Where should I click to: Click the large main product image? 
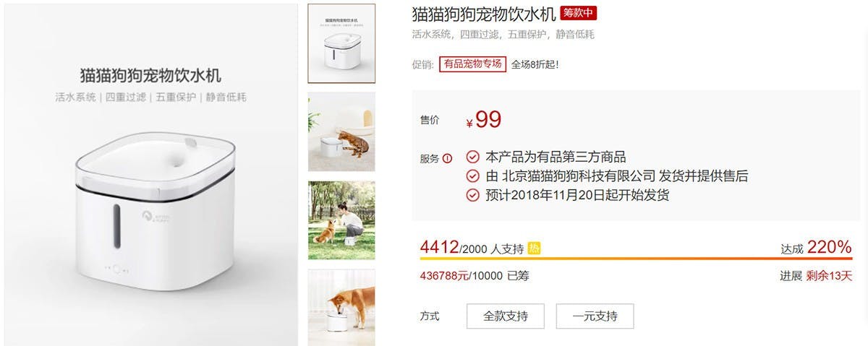tap(150, 174)
